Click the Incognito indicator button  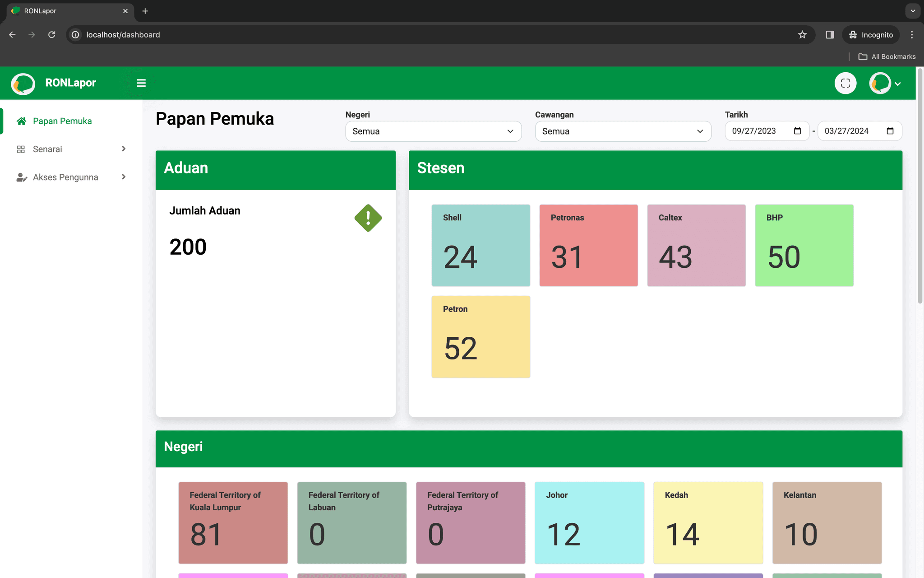click(871, 35)
